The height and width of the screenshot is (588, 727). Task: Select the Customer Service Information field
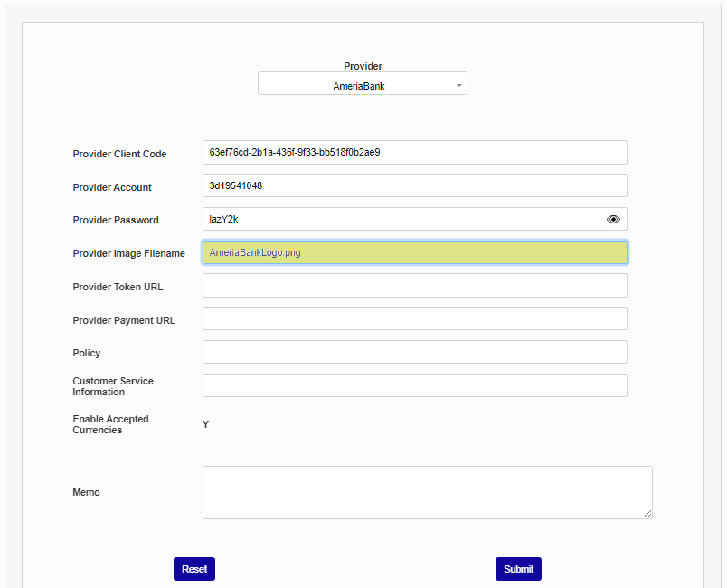tap(414, 385)
